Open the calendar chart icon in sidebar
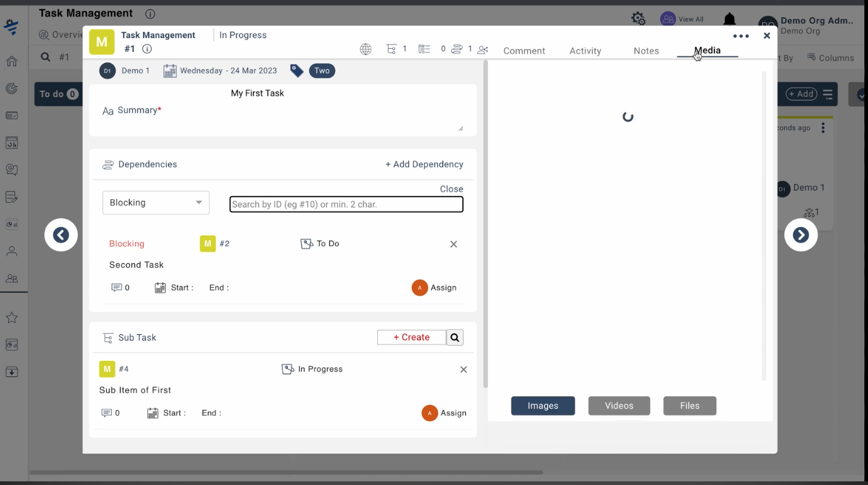 tap(12, 143)
